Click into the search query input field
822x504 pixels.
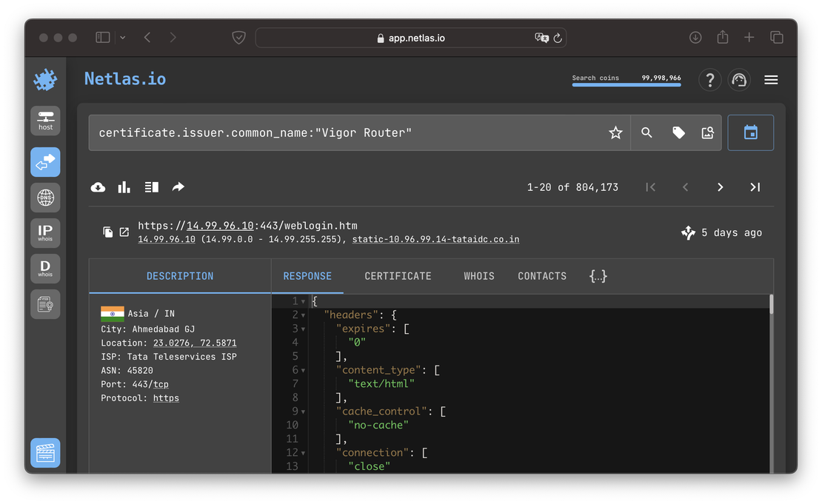[x=348, y=132]
